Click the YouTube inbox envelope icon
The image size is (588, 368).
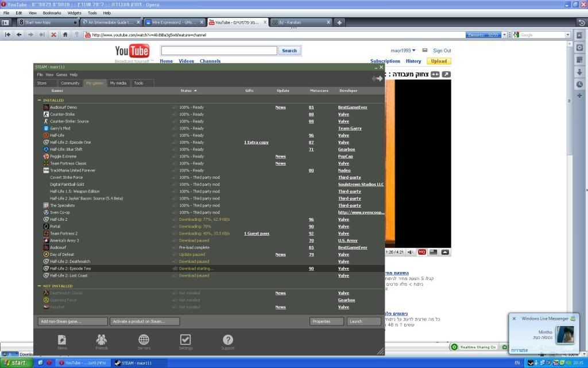[425, 51]
